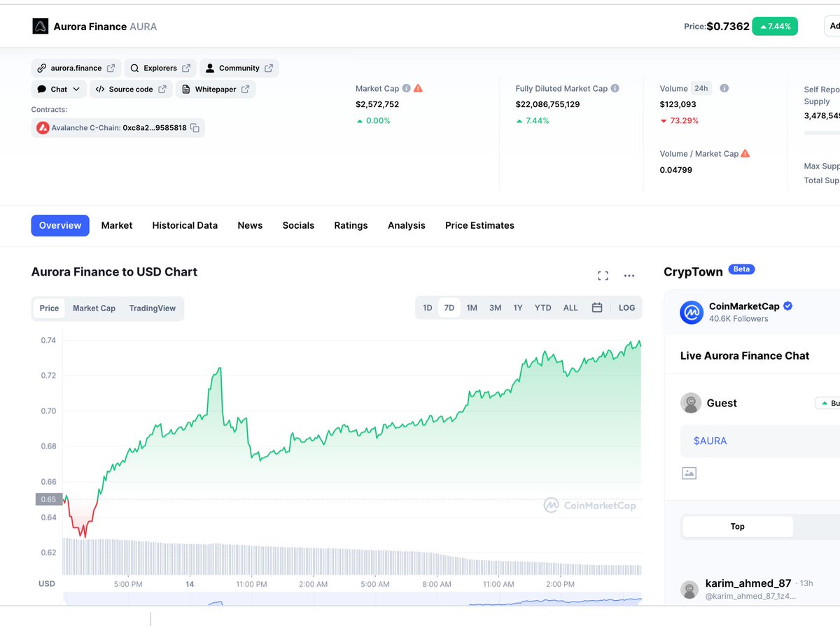Attach an image to the chat post
This screenshot has height=626, width=840.
click(x=689, y=474)
